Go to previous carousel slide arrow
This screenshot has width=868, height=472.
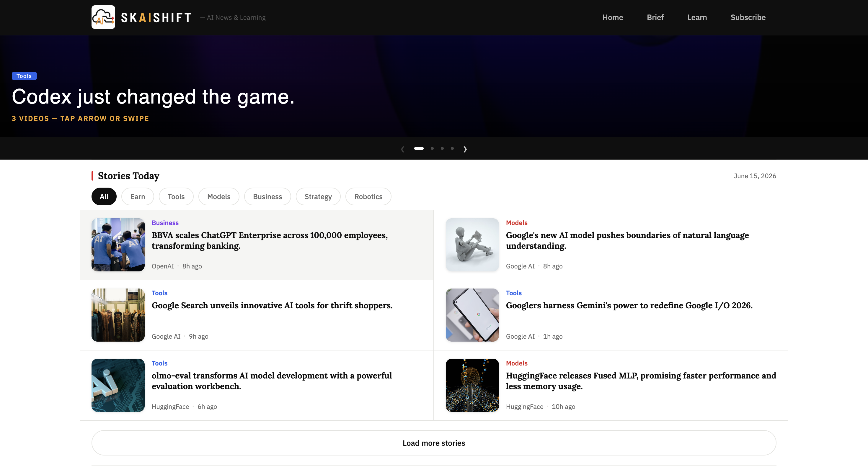click(402, 149)
